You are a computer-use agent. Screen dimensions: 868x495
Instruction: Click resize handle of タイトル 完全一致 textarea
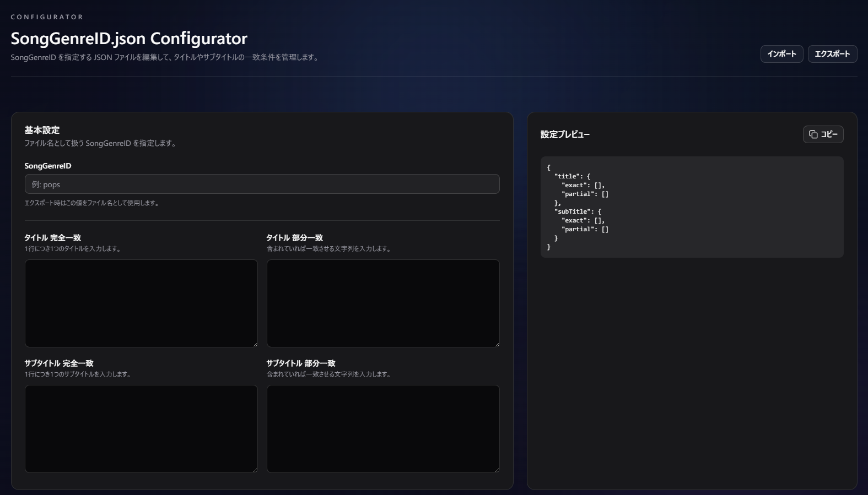(x=255, y=344)
